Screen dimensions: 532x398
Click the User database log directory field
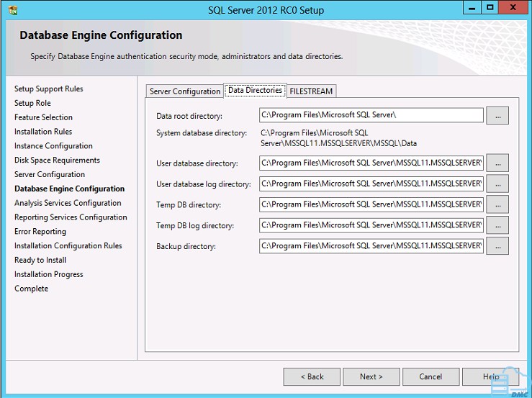[371, 184]
